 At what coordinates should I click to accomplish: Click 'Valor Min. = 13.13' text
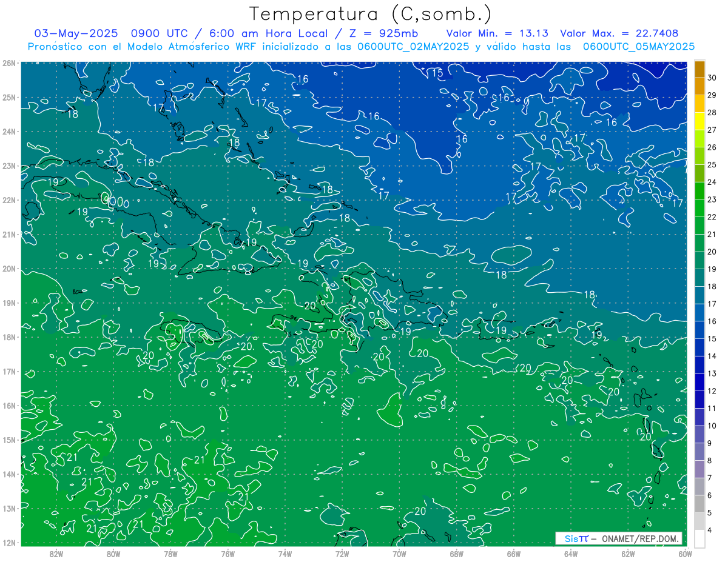click(x=497, y=33)
